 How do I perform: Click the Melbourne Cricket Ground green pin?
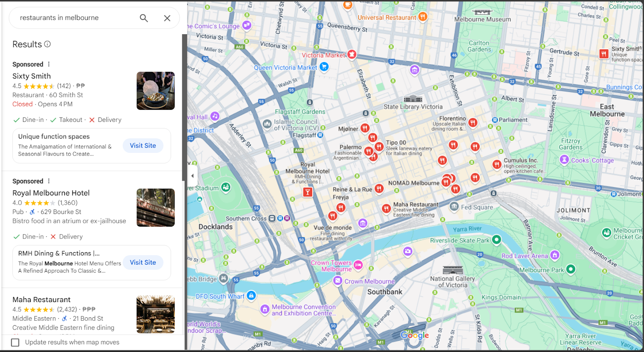click(607, 233)
